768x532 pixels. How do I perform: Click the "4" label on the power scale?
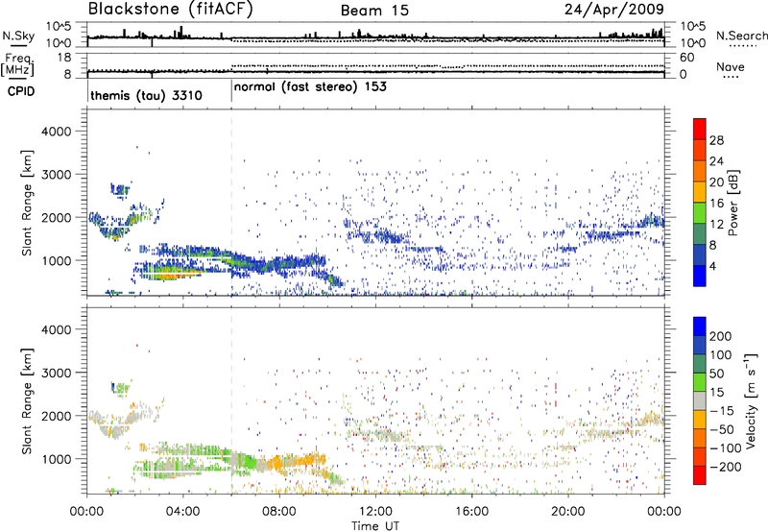tap(712, 266)
